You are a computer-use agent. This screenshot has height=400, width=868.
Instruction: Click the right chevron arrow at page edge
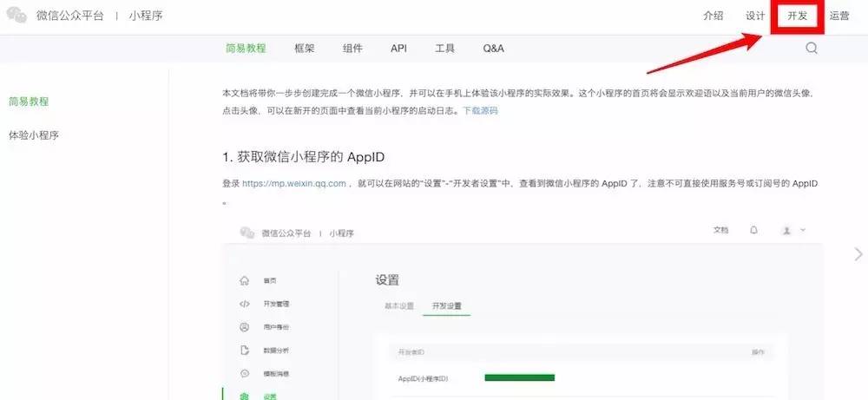858,253
